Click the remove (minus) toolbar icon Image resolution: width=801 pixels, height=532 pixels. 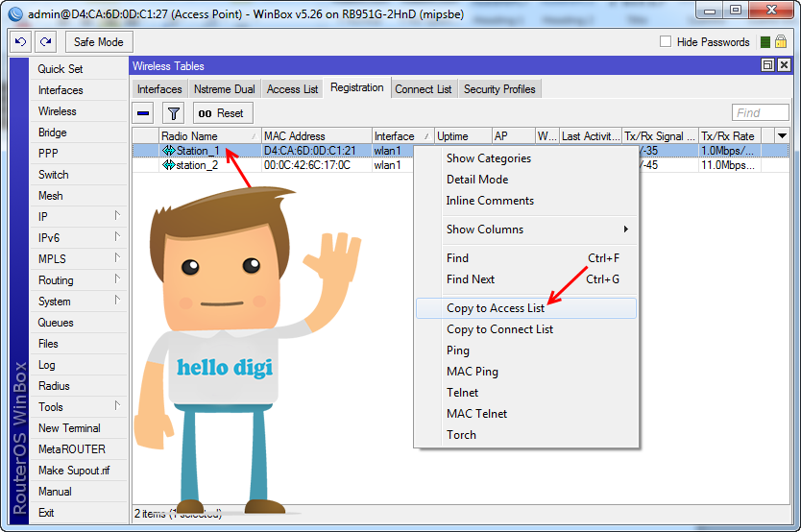click(x=143, y=112)
